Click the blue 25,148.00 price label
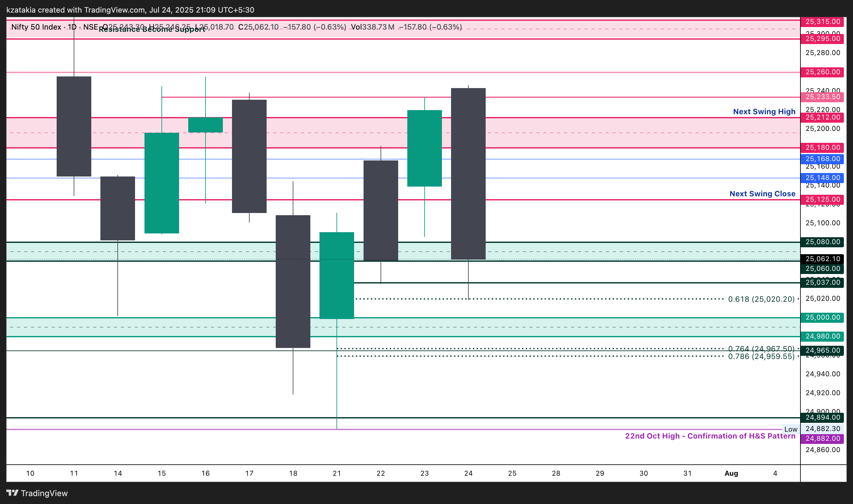The height and width of the screenshot is (504, 853). tap(822, 178)
